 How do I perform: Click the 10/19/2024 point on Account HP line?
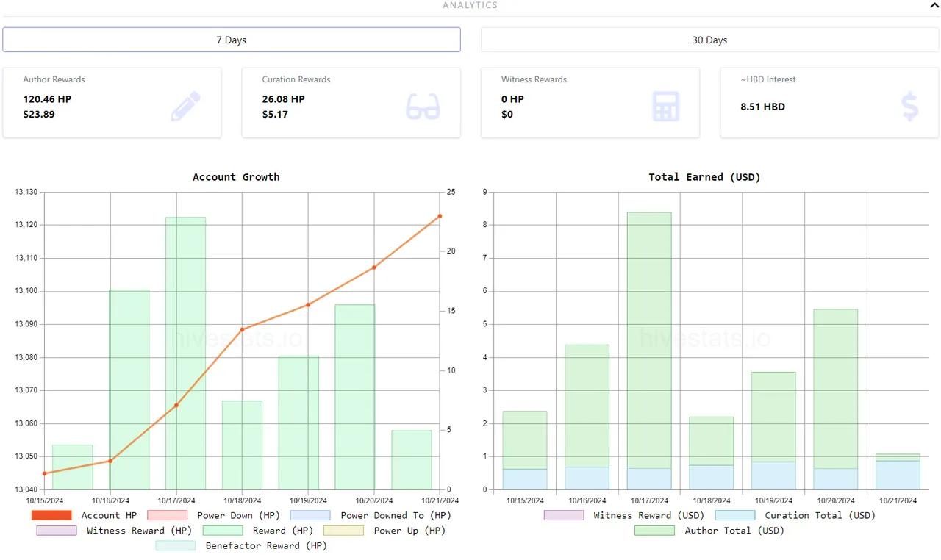pyautogui.click(x=308, y=304)
